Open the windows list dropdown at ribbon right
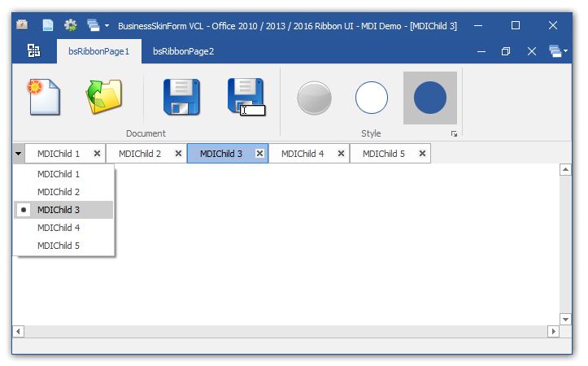This screenshot has height=366, width=588. click(558, 51)
